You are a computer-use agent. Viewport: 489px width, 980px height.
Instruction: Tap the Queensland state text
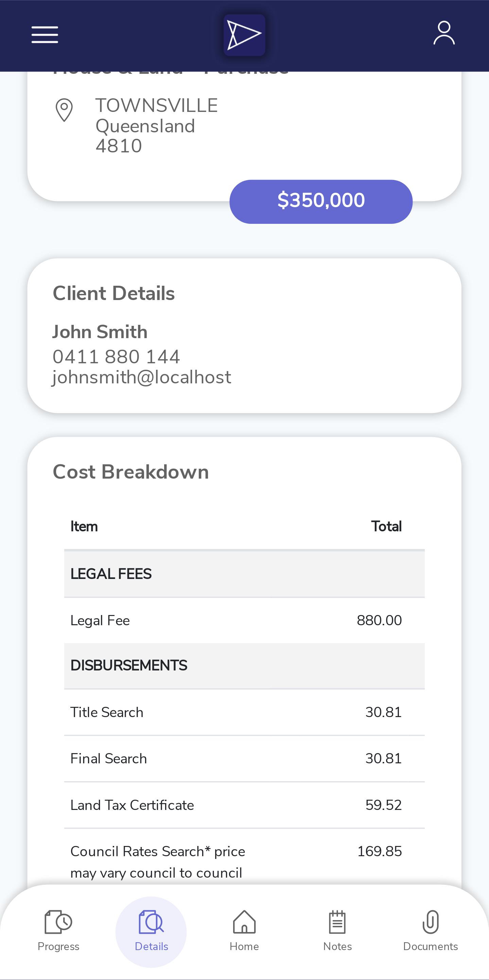[x=145, y=126]
